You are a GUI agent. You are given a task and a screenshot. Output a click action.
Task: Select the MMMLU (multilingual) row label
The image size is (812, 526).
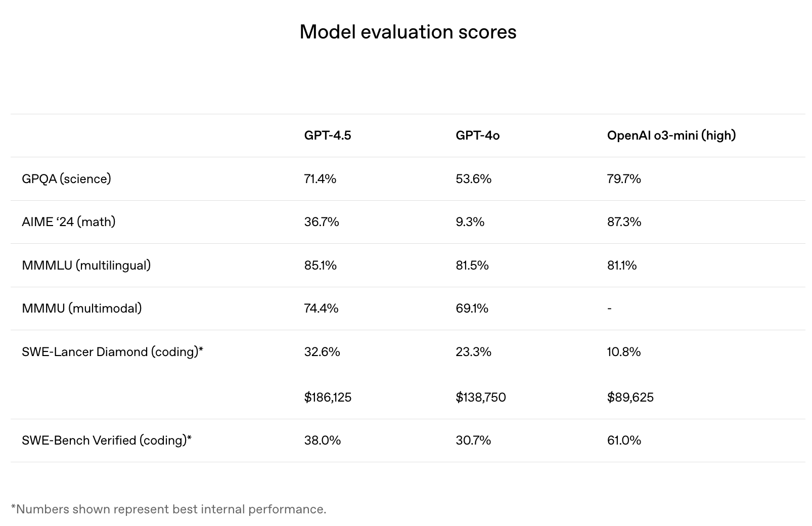pos(86,266)
